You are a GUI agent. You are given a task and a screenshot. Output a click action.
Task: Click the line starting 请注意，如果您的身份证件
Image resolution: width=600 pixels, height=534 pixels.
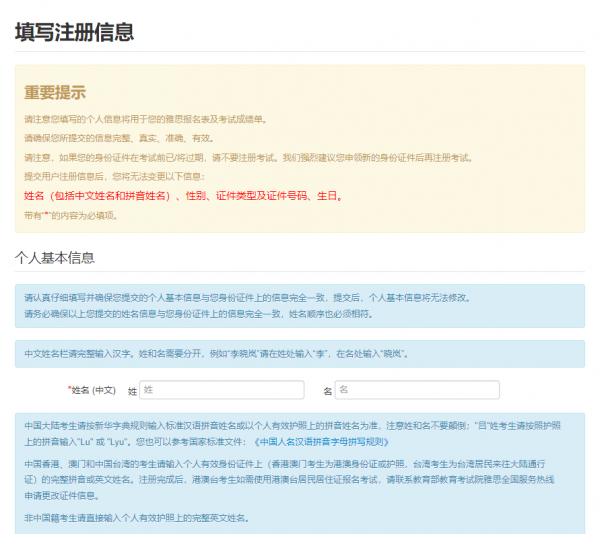coord(249,158)
